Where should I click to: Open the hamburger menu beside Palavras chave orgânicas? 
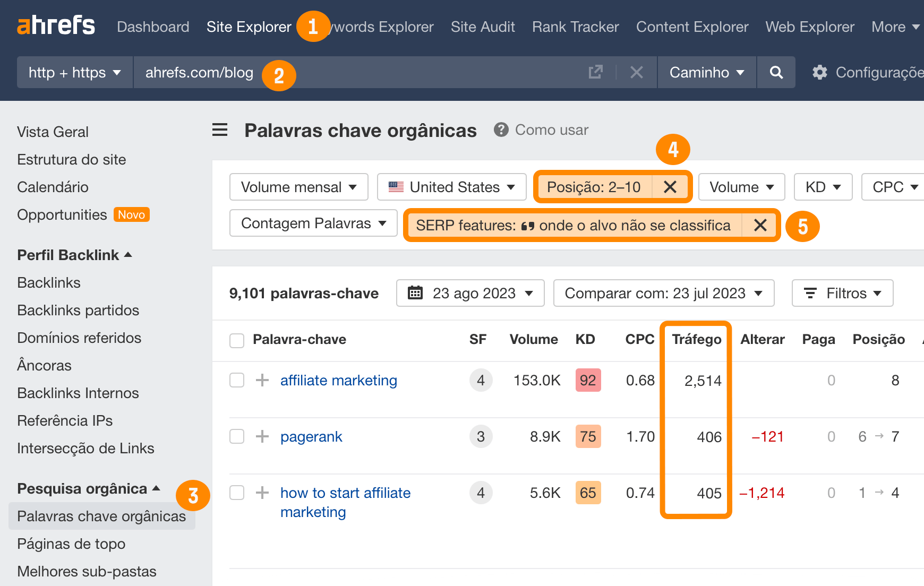(x=220, y=130)
